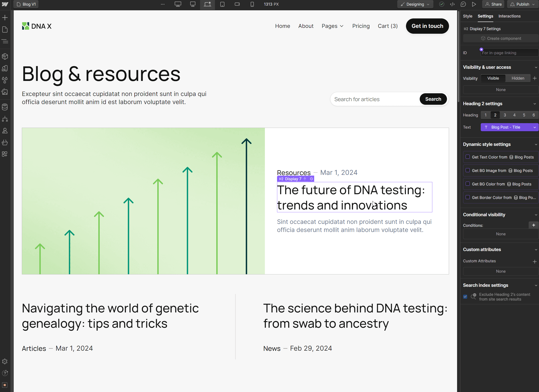Select parent arrow on H2 Display 7 label
Image resolution: width=539 pixels, height=392 pixels.
click(305, 179)
